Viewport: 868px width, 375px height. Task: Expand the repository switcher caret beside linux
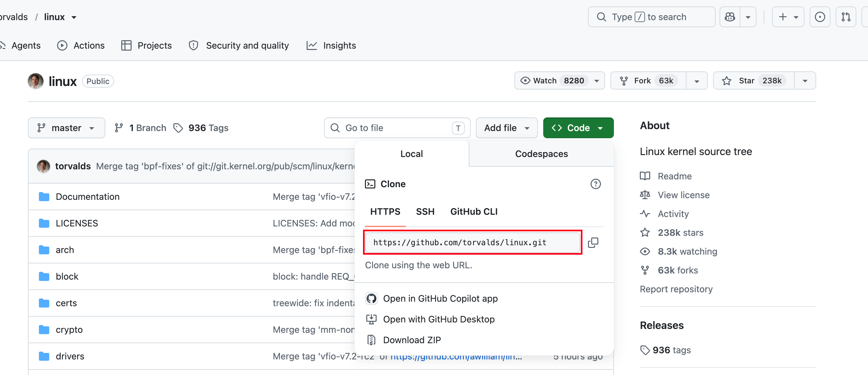[x=74, y=17]
